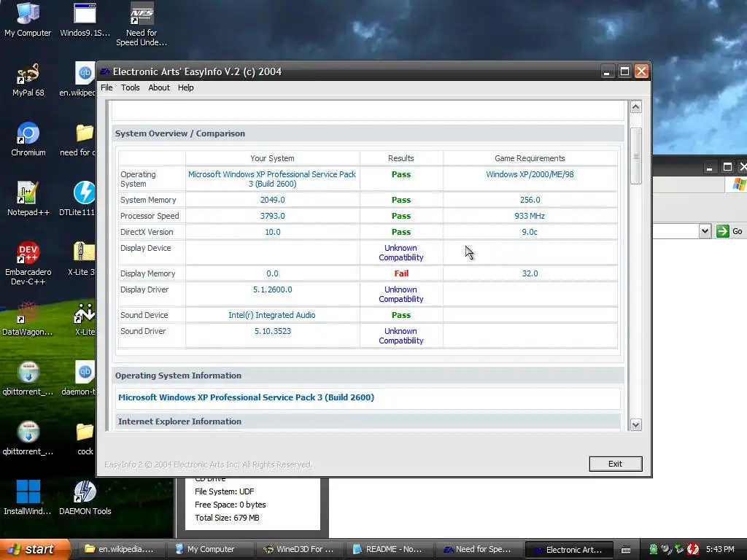Click the Operating System Information heading
The width and height of the screenshot is (747, 560).
178,376
